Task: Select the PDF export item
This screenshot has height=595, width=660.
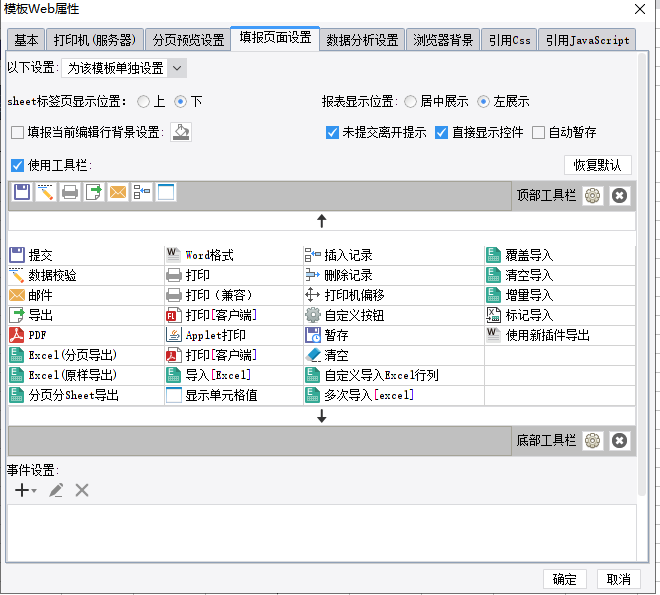Action: point(86,335)
